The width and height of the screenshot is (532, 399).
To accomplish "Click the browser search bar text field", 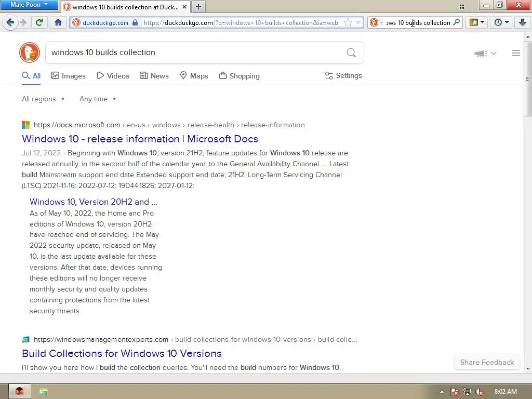I will pos(418,23).
